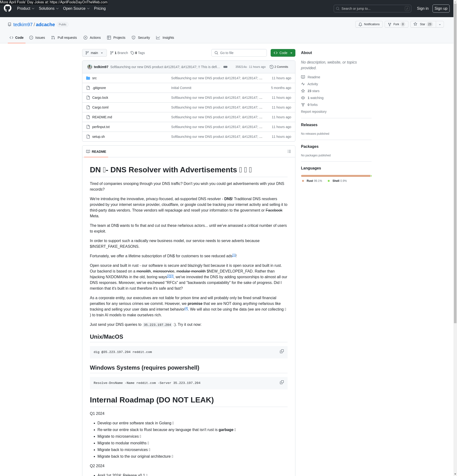This screenshot has height=476, width=457.
Task: Click the Rust language bar segment
Action: pyautogui.click(x=336, y=176)
